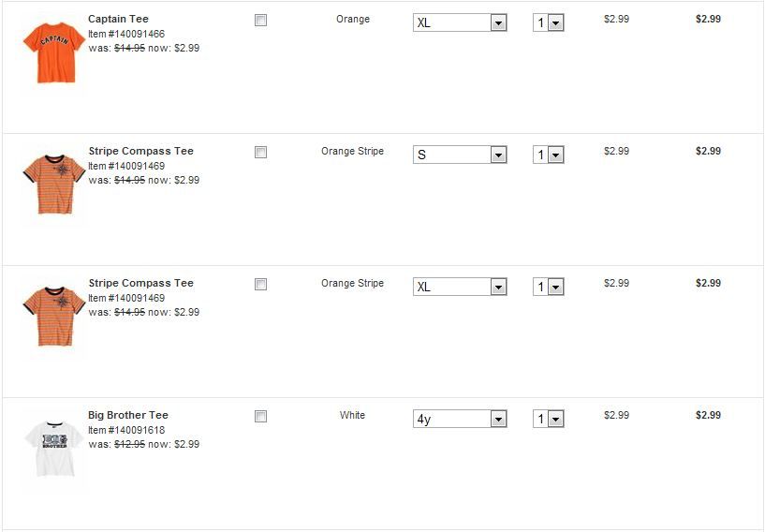Open the XL size dropdown for Captain Tee
This screenshot has height=532, width=765.
pyautogui.click(x=460, y=22)
